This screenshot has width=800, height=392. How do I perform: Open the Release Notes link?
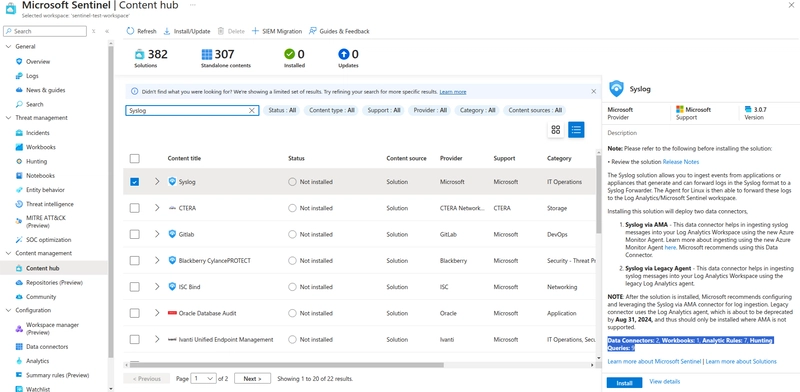click(681, 162)
